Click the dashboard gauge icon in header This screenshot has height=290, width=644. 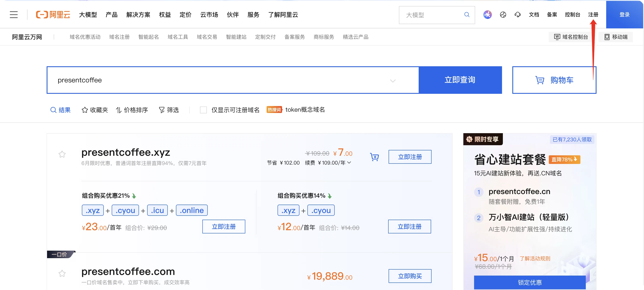pos(503,15)
